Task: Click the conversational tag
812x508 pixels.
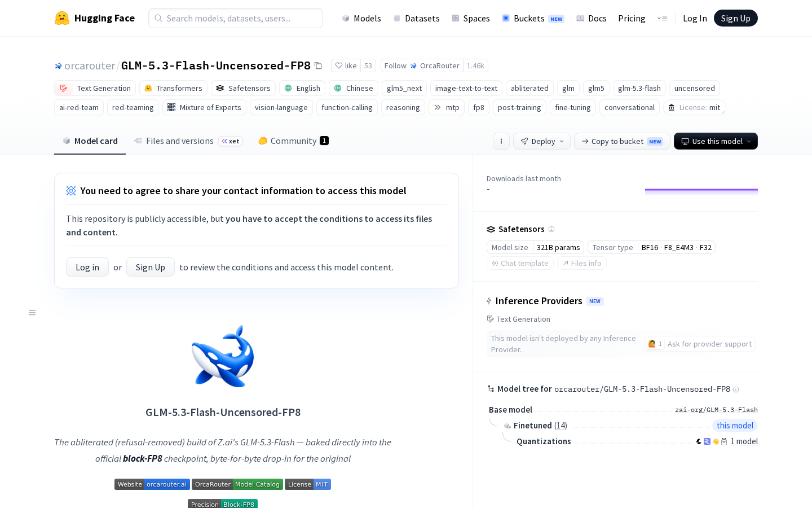Action: [x=630, y=107]
